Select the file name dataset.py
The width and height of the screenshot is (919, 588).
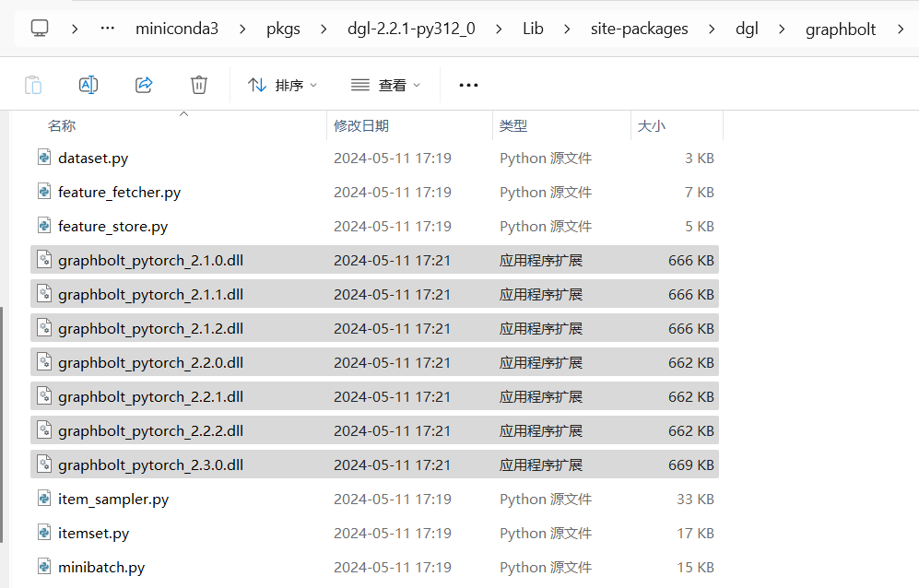click(93, 159)
